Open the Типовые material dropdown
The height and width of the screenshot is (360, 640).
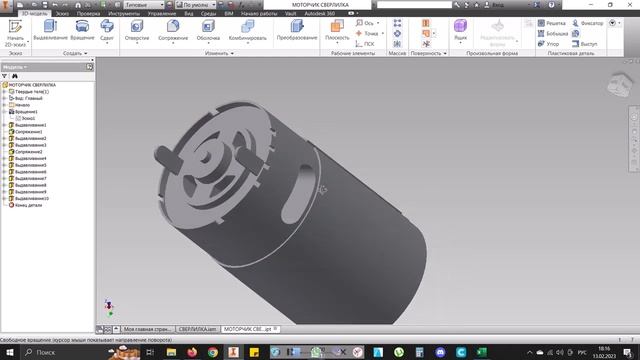pos(144,5)
